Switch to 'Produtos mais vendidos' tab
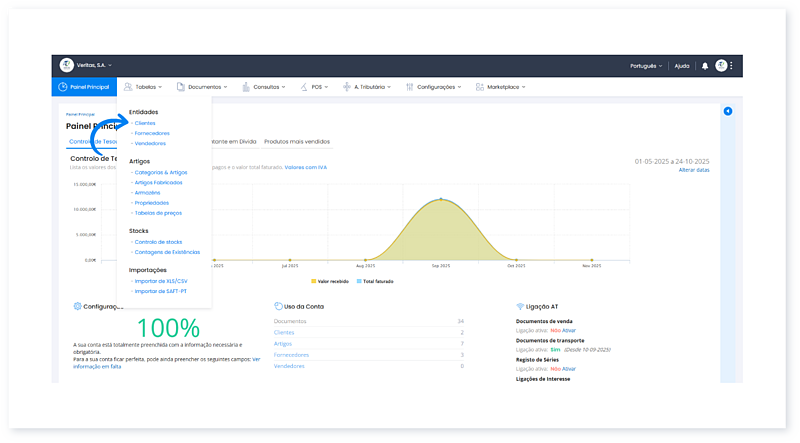This screenshot has height=443, width=800. [297, 142]
